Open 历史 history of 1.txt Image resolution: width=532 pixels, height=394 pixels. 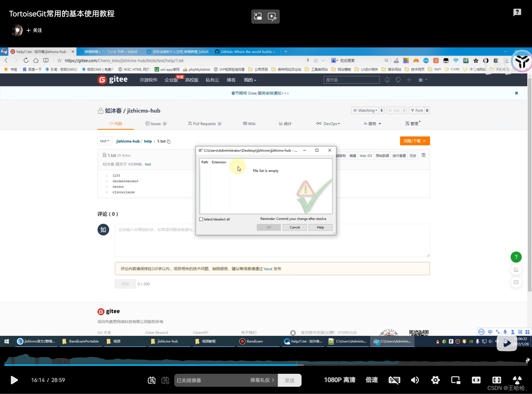pyautogui.click(x=413, y=156)
